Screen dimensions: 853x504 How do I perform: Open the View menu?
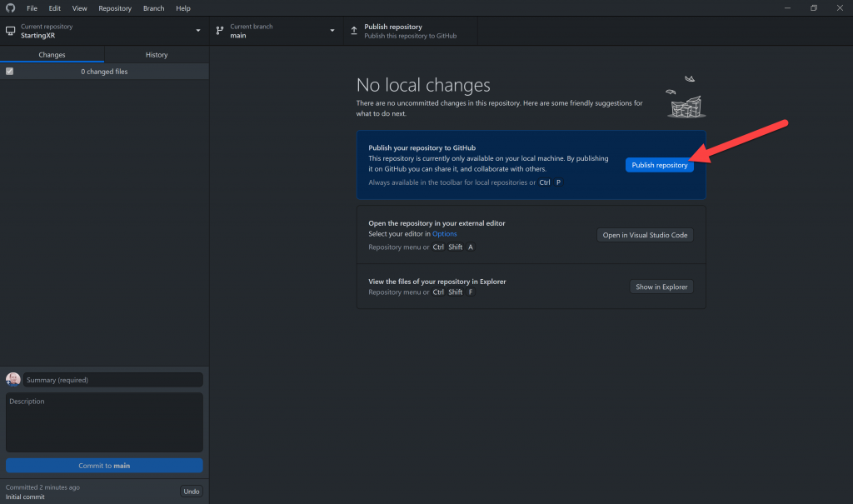pos(79,8)
